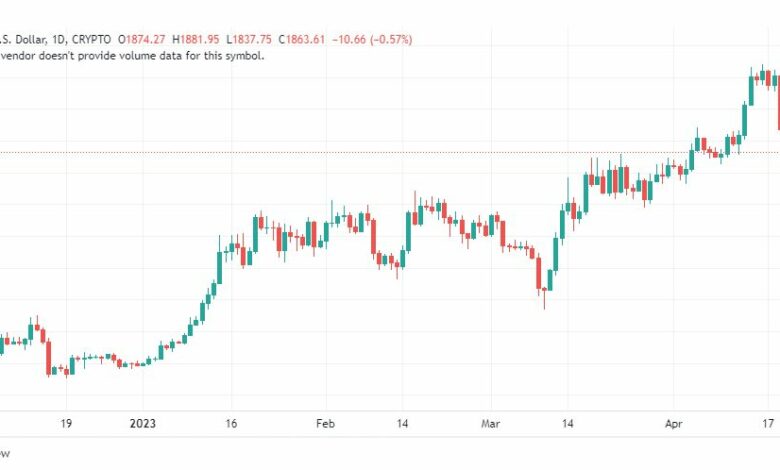
Task: Click the −10.66 (−0.57%) change value
Action: (372, 39)
